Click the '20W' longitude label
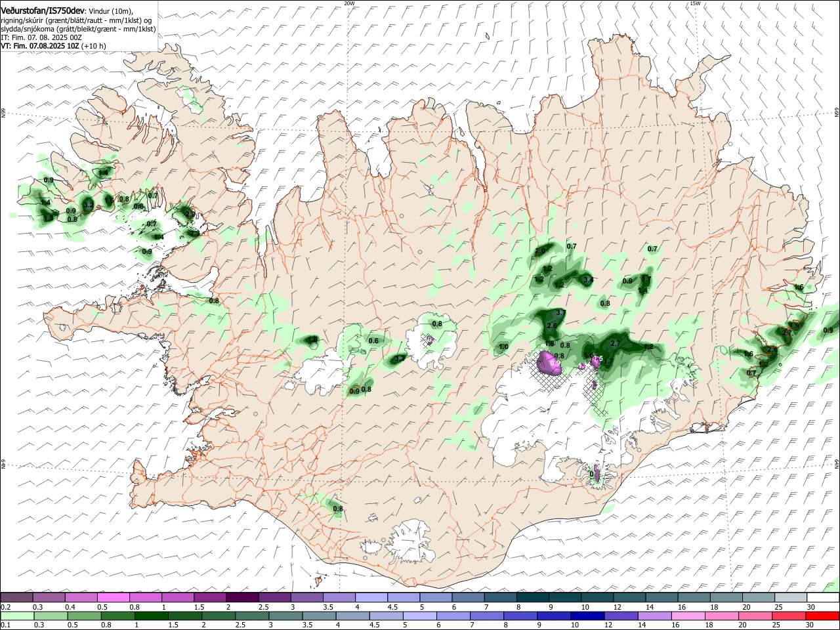Image resolution: width=840 pixels, height=630 pixels. pyautogui.click(x=349, y=3)
